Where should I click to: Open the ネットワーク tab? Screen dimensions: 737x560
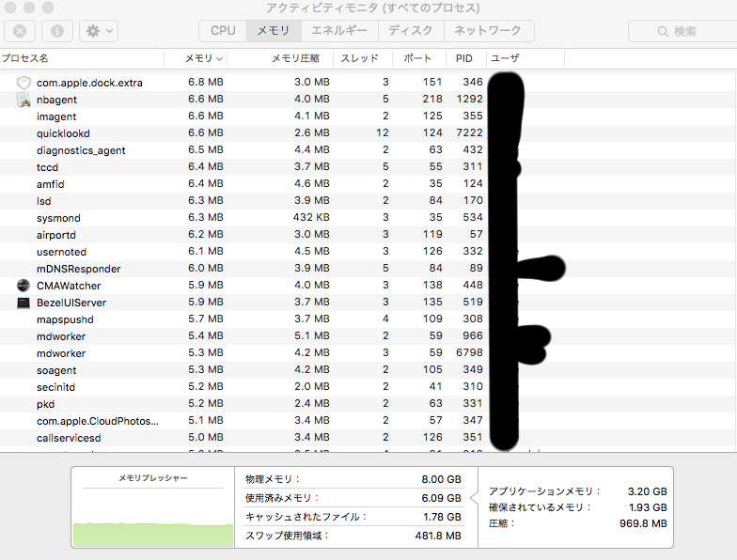click(x=488, y=31)
